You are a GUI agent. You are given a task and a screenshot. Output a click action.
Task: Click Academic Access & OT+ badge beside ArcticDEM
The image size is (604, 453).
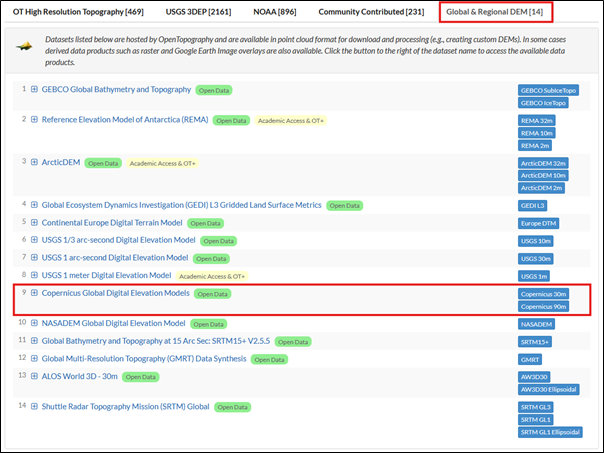click(163, 163)
